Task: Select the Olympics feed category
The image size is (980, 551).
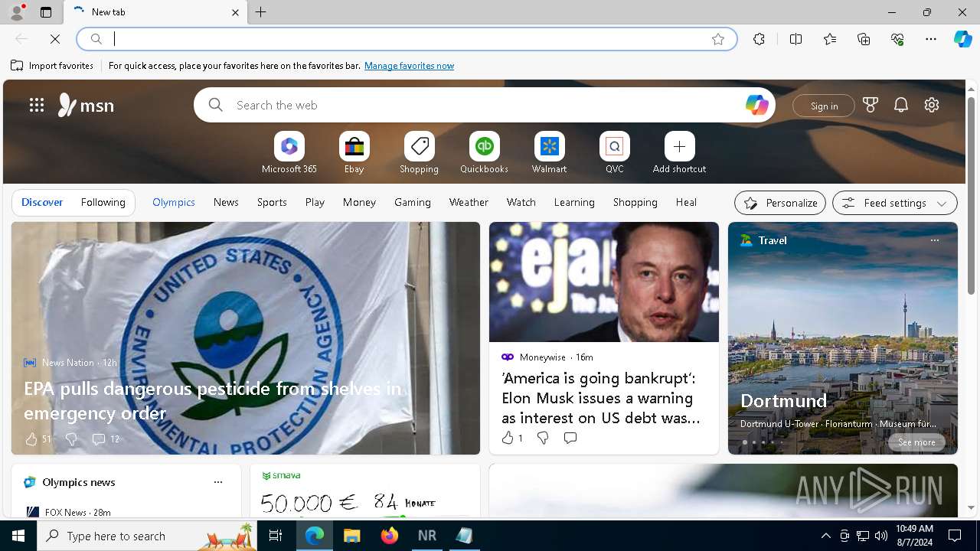Action: [x=174, y=202]
